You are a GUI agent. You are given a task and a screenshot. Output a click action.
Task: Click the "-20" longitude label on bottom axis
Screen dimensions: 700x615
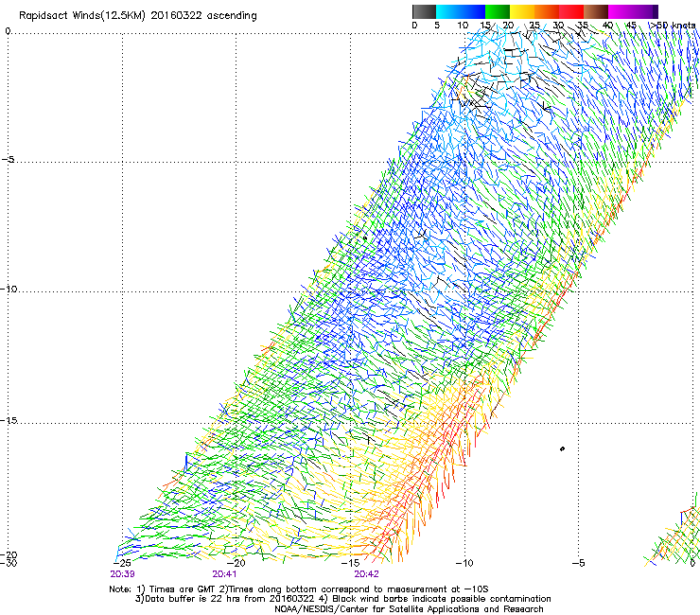click(x=236, y=563)
